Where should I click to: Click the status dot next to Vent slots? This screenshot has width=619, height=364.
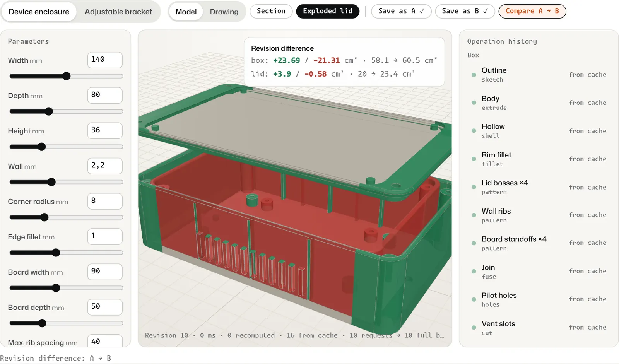pos(474,328)
